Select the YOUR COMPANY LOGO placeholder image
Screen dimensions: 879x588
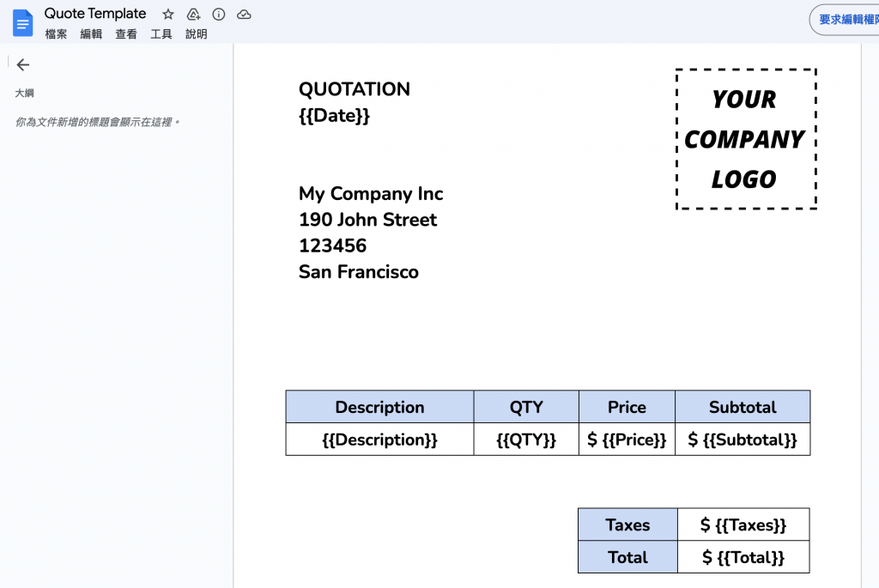(745, 139)
